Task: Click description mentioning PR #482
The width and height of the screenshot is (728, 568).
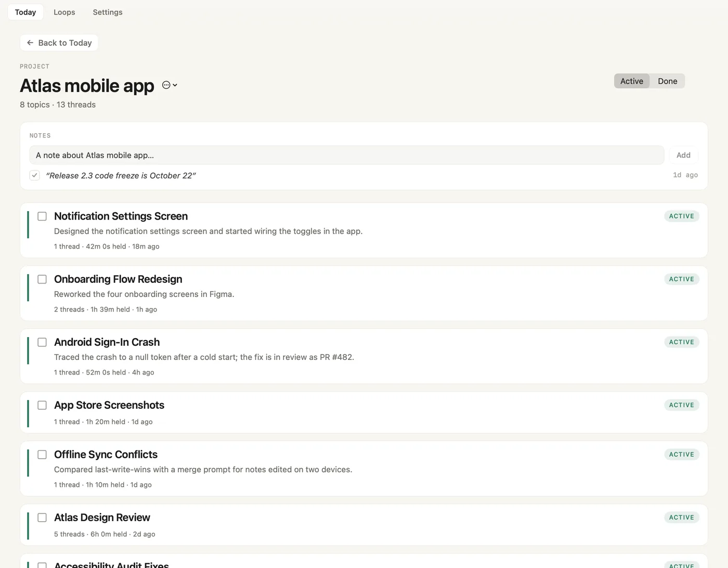Action: tap(204, 357)
